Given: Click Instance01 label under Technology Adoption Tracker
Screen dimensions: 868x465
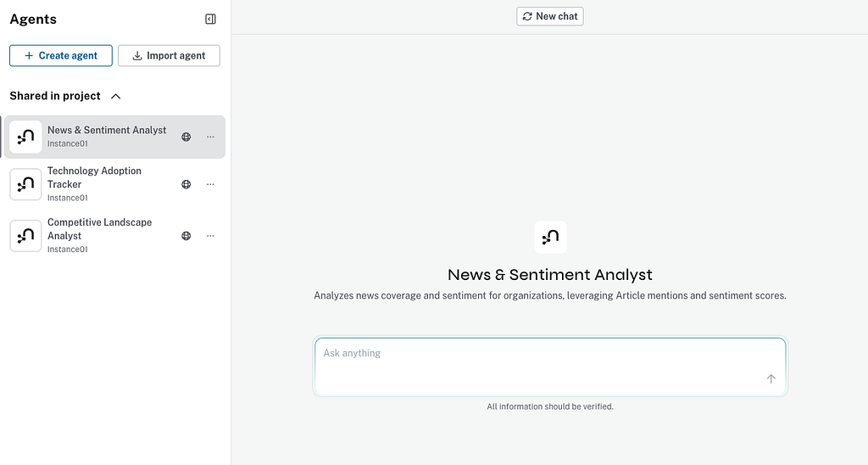Looking at the screenshot, I should [68, 198].
